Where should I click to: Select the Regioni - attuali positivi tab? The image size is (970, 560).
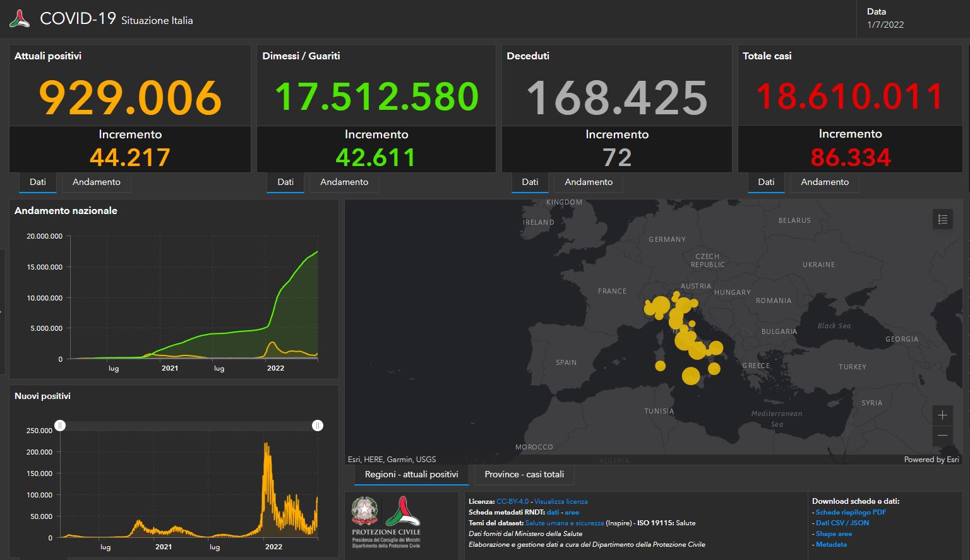click(x=411, y=474)
